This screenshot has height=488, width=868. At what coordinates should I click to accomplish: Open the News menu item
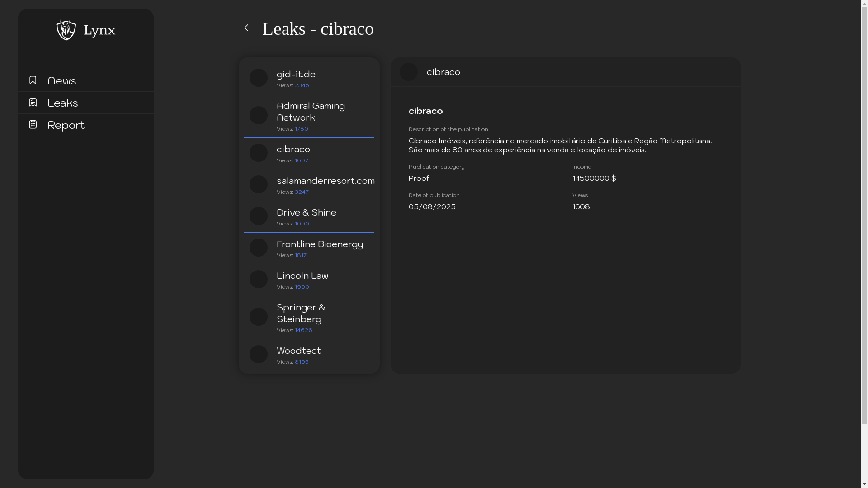click(62, 81)
